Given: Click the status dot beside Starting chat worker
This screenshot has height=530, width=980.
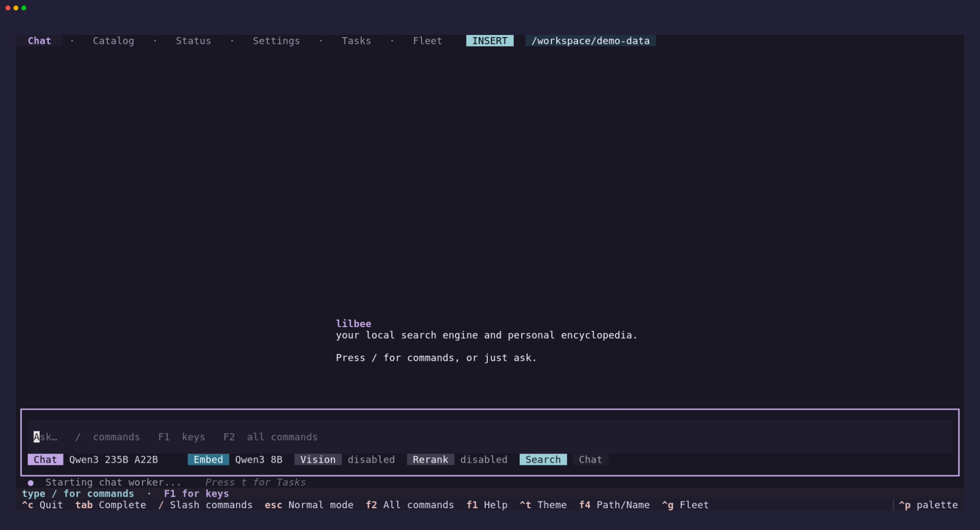Looking at the screenshot, I should [x=31, y=483].
